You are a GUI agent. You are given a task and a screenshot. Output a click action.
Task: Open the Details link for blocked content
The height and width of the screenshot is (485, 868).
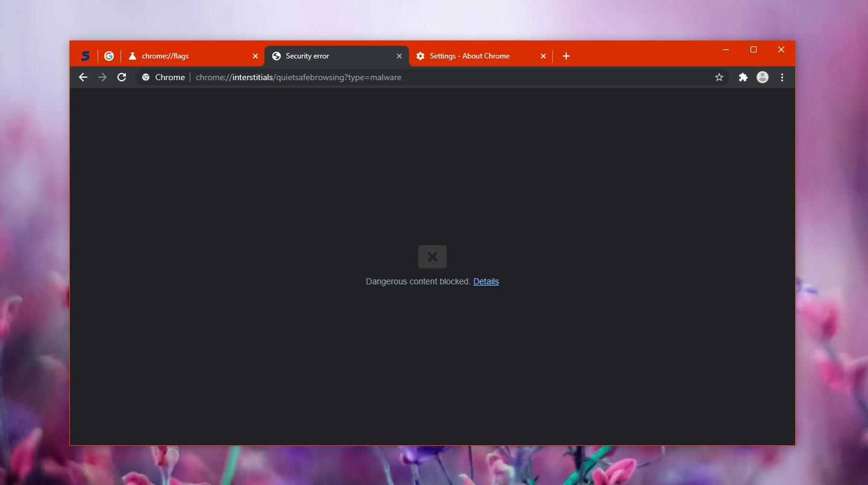(486, 281)
